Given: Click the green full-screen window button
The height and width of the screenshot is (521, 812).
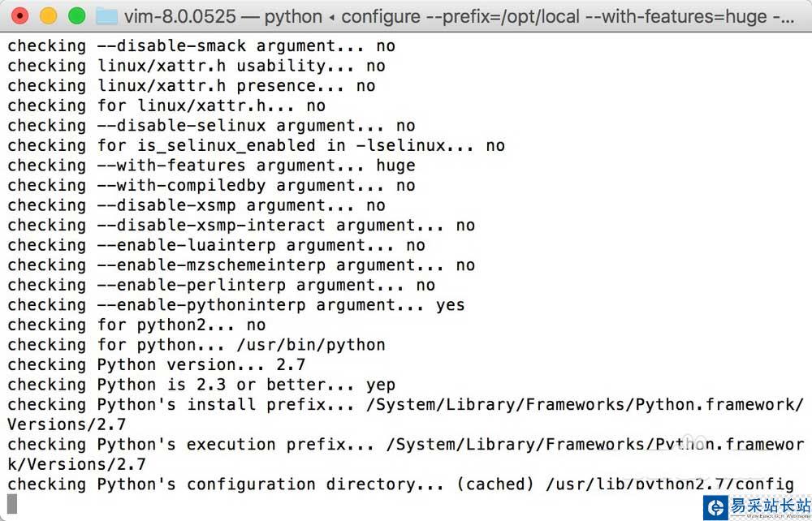Looking at the screenshot, I should pyautogui.click(x=76, y=15).
